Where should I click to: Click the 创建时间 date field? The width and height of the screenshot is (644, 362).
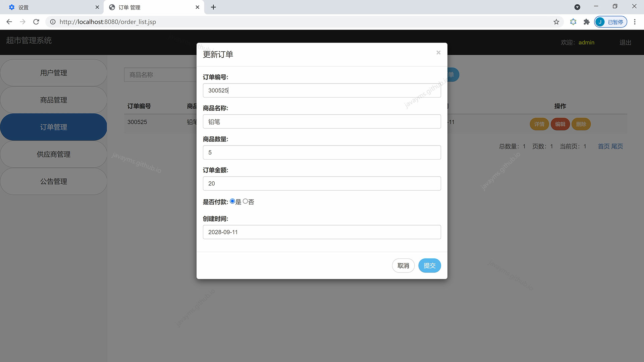[321, 232]
